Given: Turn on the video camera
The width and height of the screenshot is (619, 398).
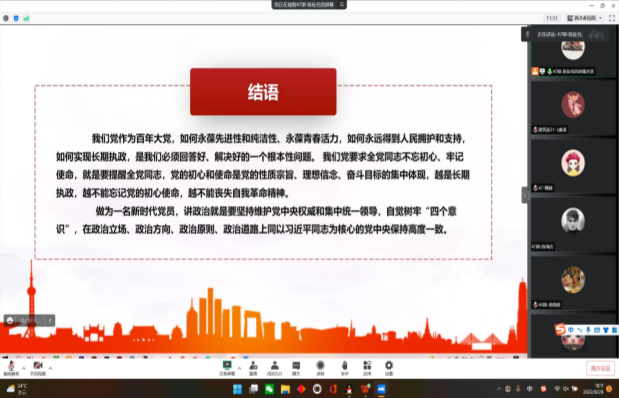Looking at the screenshot, I should tap(38, 368).
